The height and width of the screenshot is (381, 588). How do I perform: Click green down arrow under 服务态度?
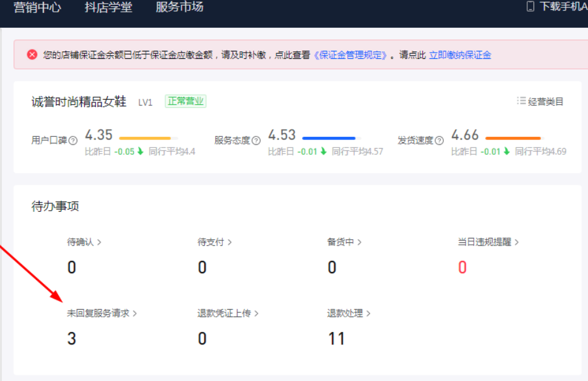coord(324,151)
